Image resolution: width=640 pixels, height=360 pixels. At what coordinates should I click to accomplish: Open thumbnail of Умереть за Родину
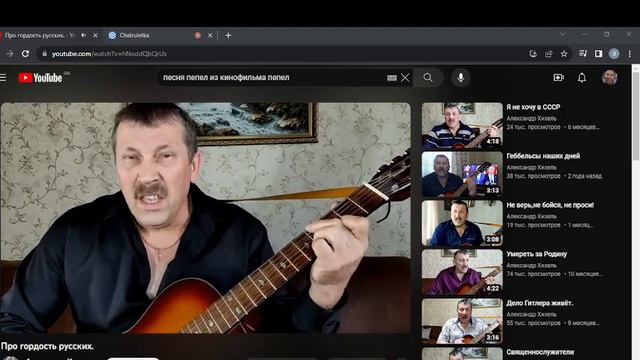[462, 272]
